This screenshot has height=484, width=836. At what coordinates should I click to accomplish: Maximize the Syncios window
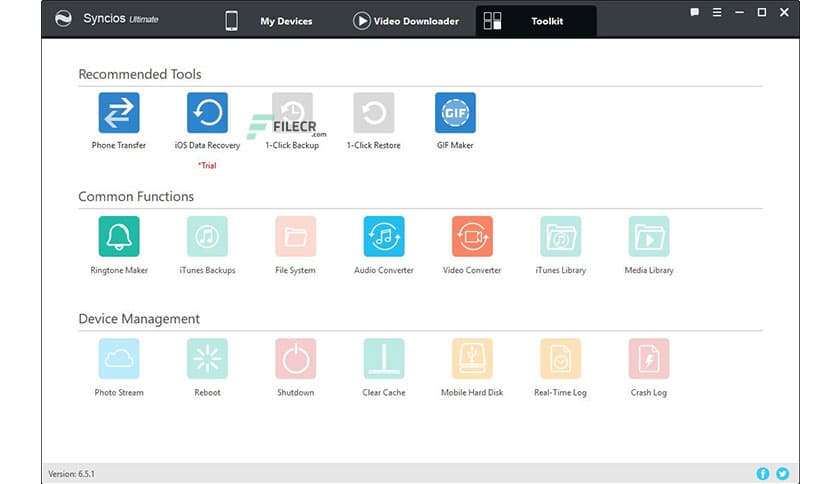tap(762, 12)
